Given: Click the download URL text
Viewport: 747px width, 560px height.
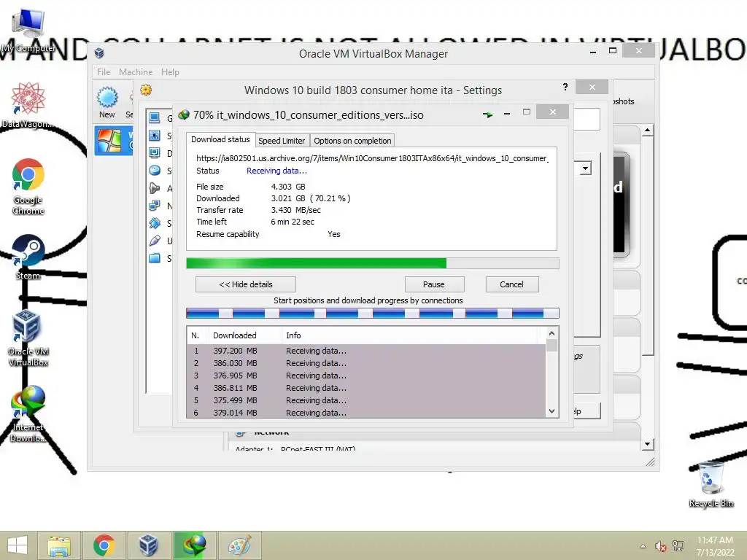Looking at the screenshot, I should point(371,158).
